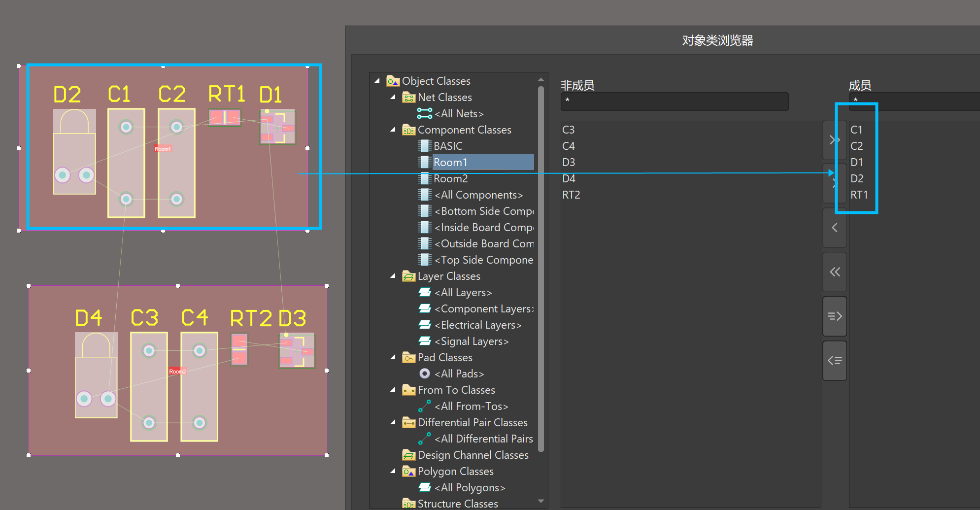
Task: Click the All Pads ring icon
Action: [424, 374]
